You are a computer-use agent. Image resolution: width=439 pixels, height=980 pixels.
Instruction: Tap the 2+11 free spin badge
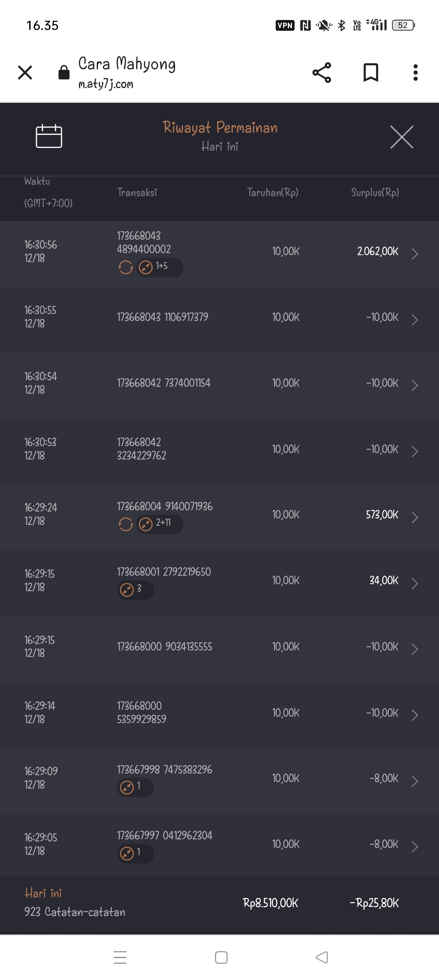(159, 524)
